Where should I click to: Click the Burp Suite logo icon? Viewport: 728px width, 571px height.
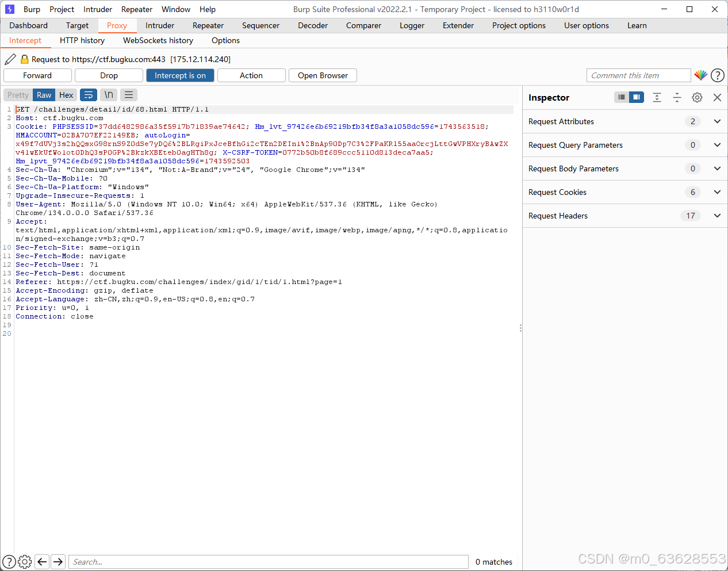(10, 9)
